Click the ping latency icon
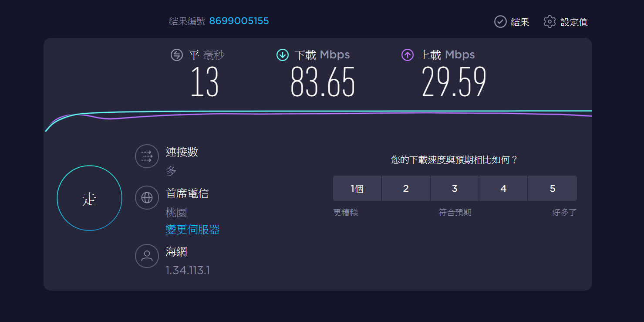 pos(176,55)
